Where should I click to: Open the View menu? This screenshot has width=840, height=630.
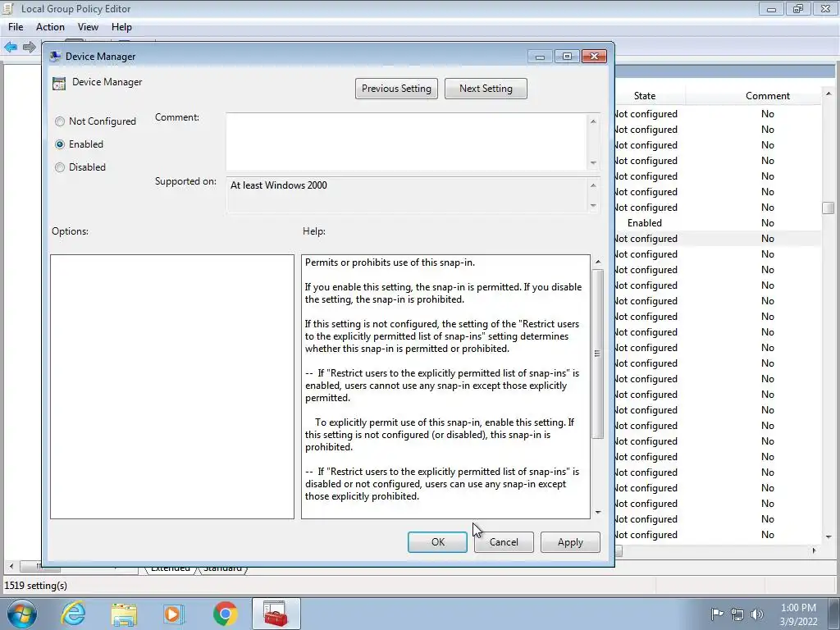88,27
